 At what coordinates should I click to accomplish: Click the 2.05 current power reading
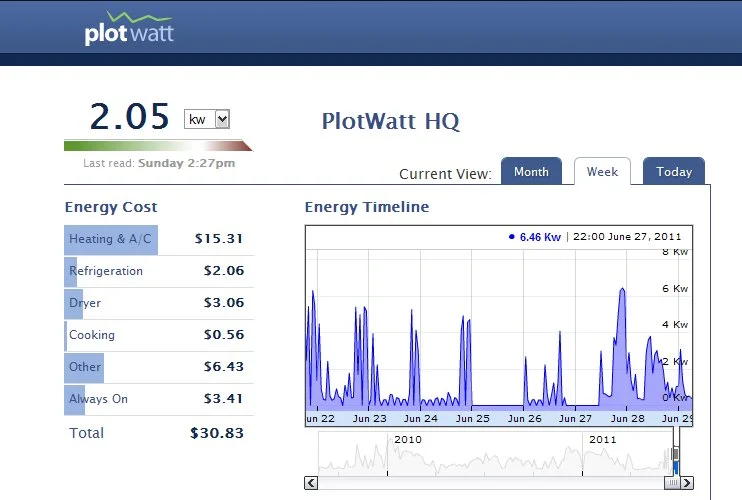[129, 116]
